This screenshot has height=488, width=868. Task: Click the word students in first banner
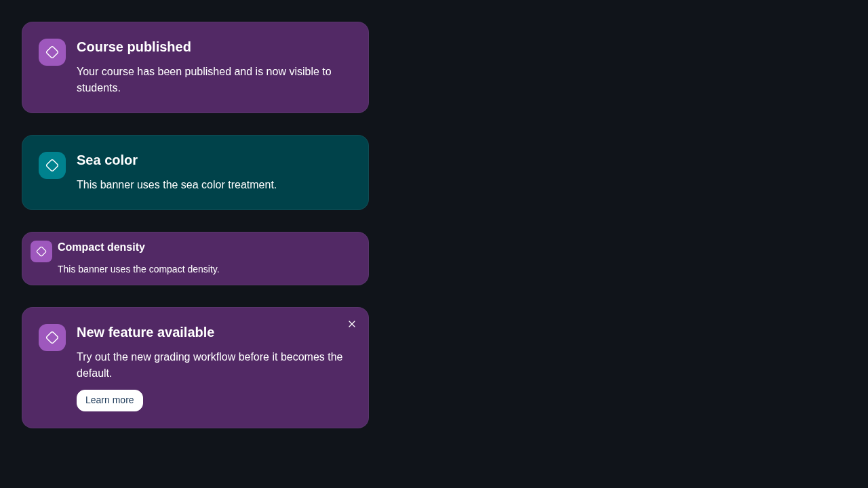coord(97,88)
